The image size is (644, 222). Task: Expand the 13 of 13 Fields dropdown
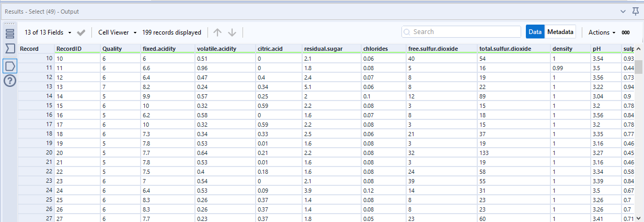coord(48,32)
